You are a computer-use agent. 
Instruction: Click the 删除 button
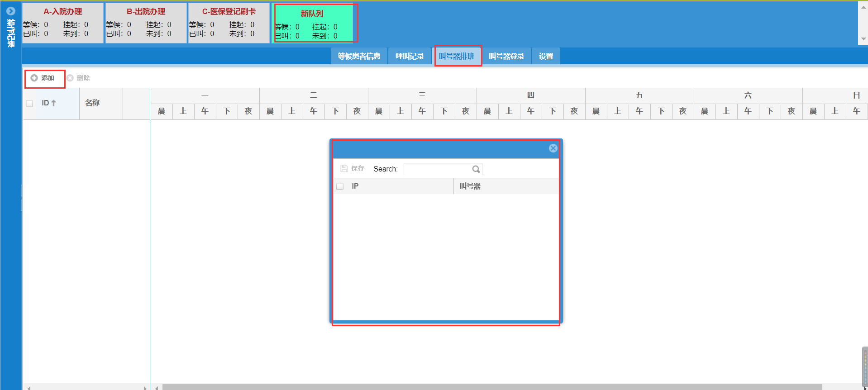pyautogui.click(x=79, y=78)
